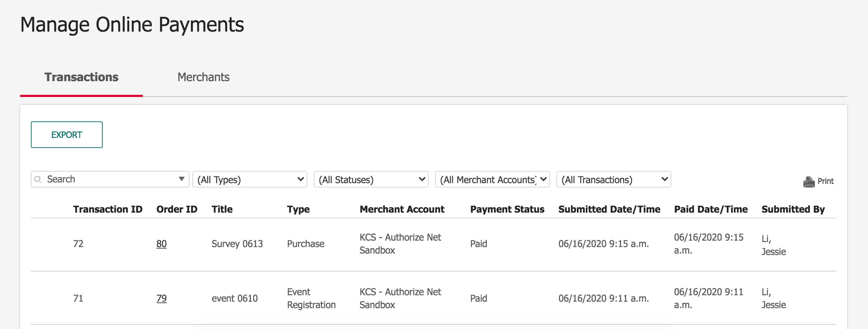
Task: Open the (All Transactions) filter dropdown
Action: 614,179
